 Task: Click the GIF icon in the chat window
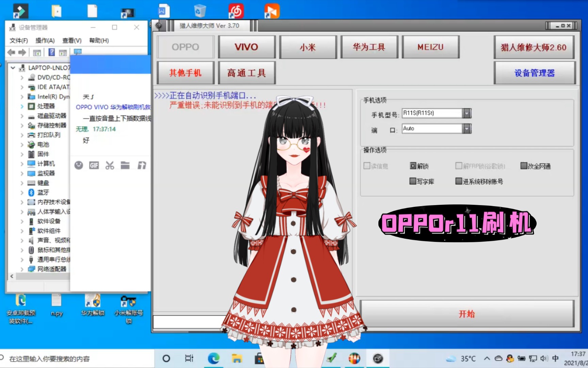pyautogui.click(x=94, y=166)
